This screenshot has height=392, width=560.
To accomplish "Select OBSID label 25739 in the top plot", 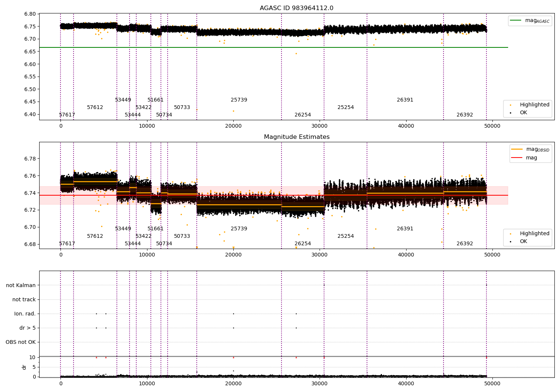I will coord(239,100).
